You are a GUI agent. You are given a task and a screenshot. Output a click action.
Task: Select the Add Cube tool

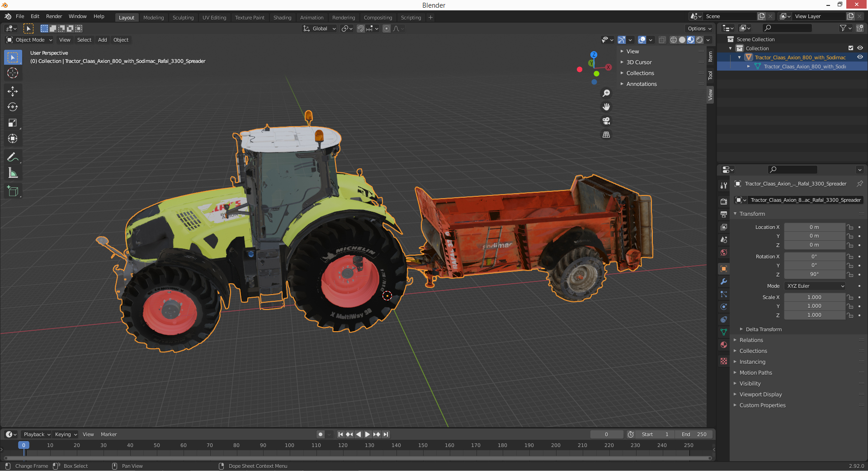tap(13, 191)
